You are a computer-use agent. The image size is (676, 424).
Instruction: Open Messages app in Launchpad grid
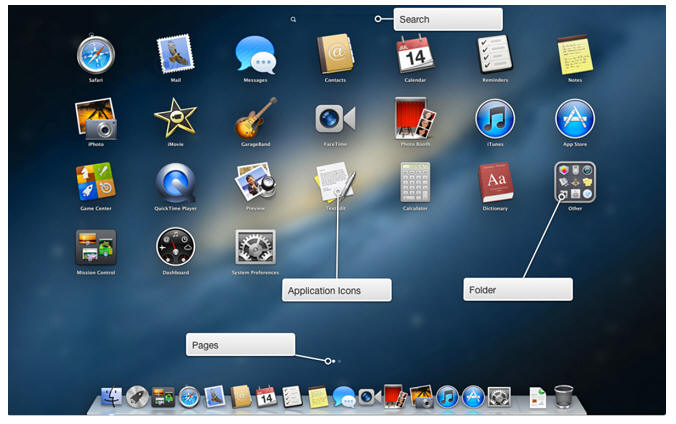pos(255,55)
